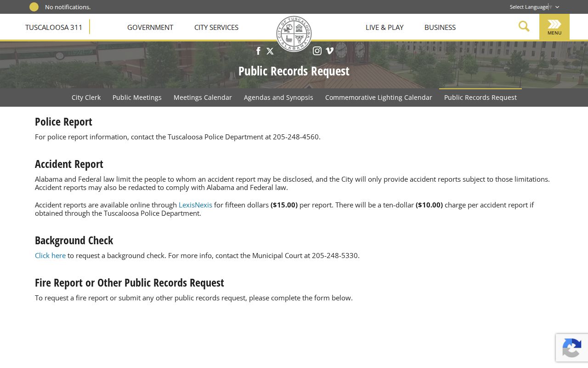Open the X (Twitter) social icon
Screen dimensions: 588x368
(270, 51)
